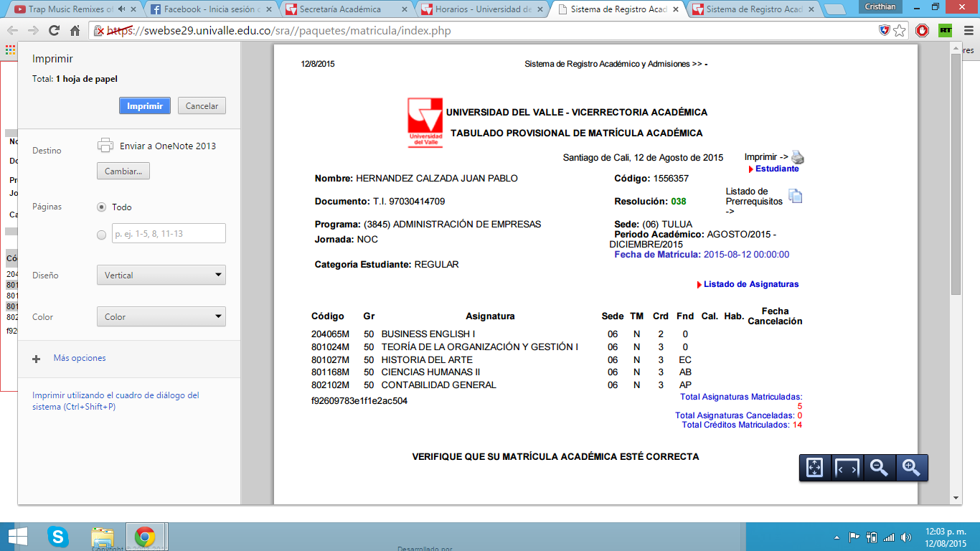This screenshot has width=980, height=551.
Task: Click the plus icon beside Más opciones
Action: point(37,359)
